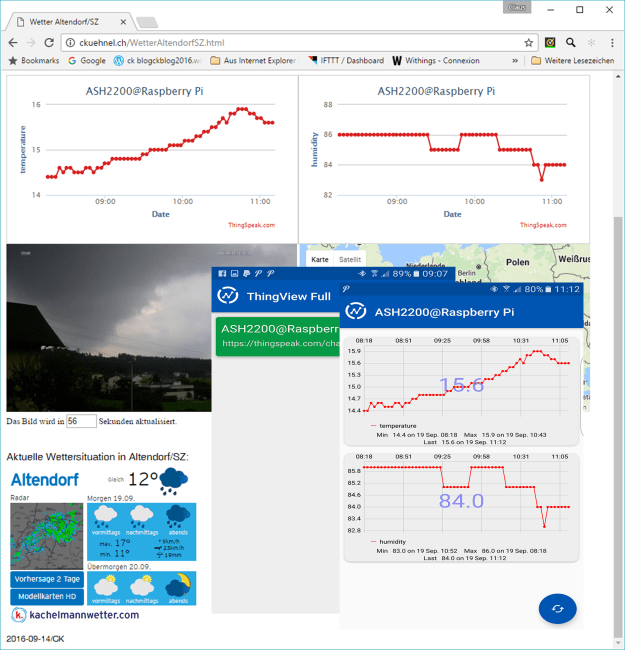Open Chrome three-dot menu
The image size is (625, 650).
point(612,42)
